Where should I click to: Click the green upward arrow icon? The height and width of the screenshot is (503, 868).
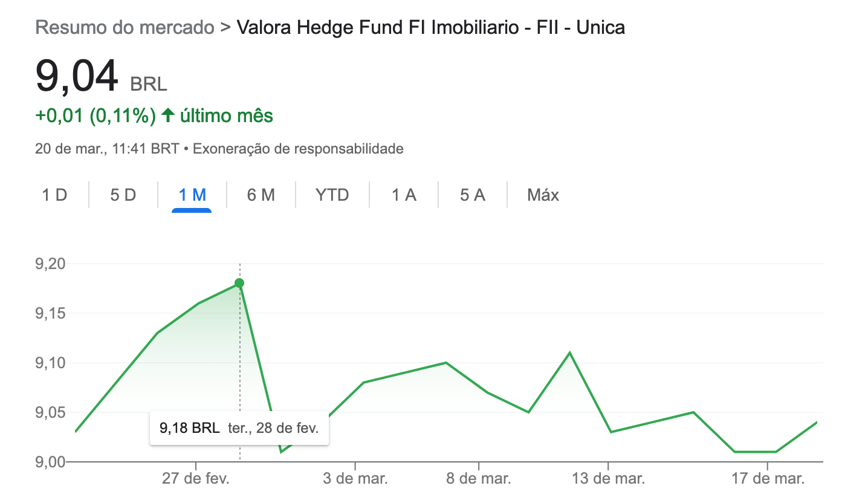pyautogui.click(x=170, y=115)
